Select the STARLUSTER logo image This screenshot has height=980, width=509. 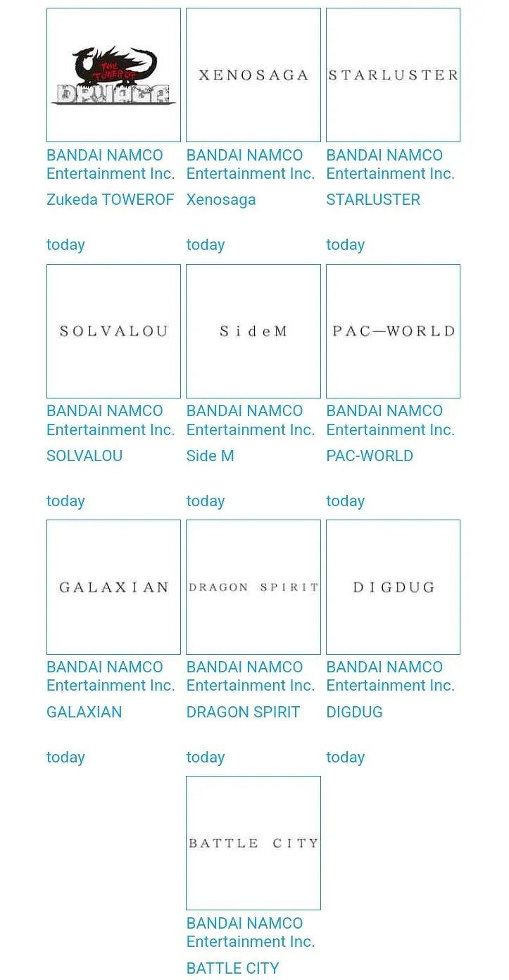click(393, 75)
